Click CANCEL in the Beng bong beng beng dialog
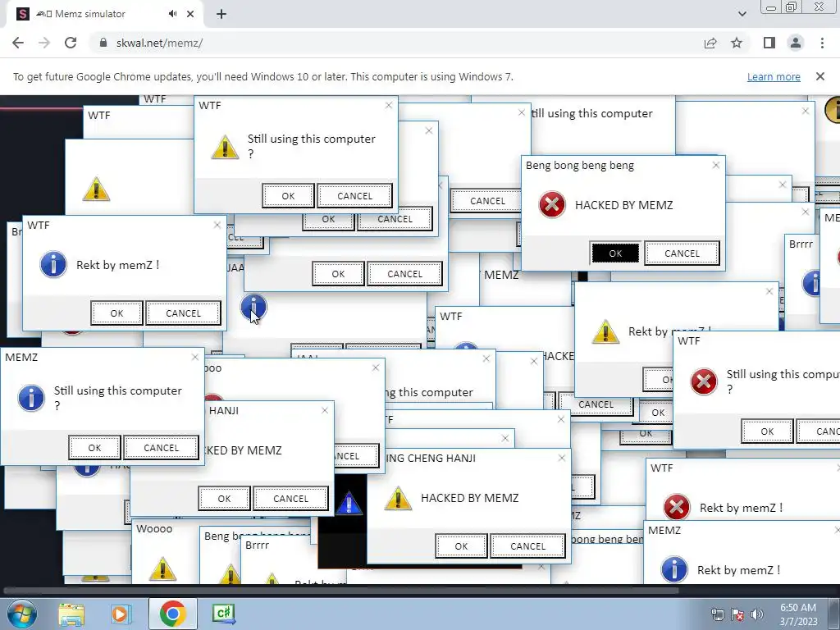The width and height of the screenshot is (840, 630). 682,253
